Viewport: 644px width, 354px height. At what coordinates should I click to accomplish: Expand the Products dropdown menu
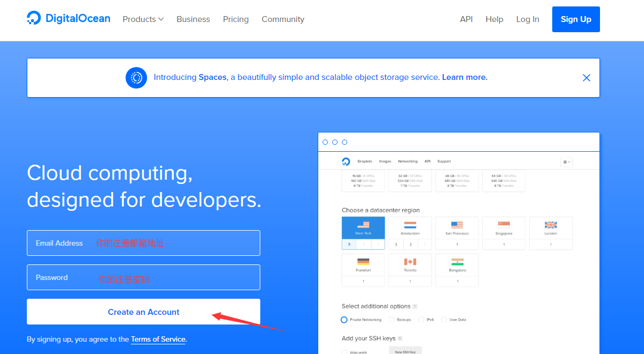[143, 19]
